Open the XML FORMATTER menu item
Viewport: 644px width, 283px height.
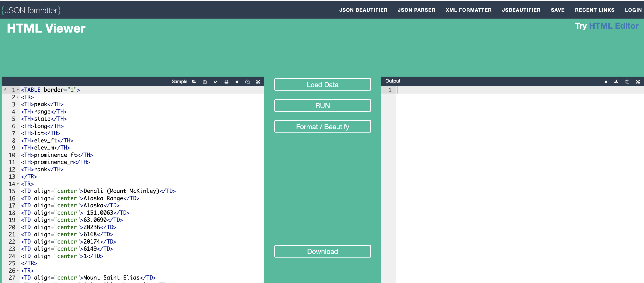[x=468, y=10]
